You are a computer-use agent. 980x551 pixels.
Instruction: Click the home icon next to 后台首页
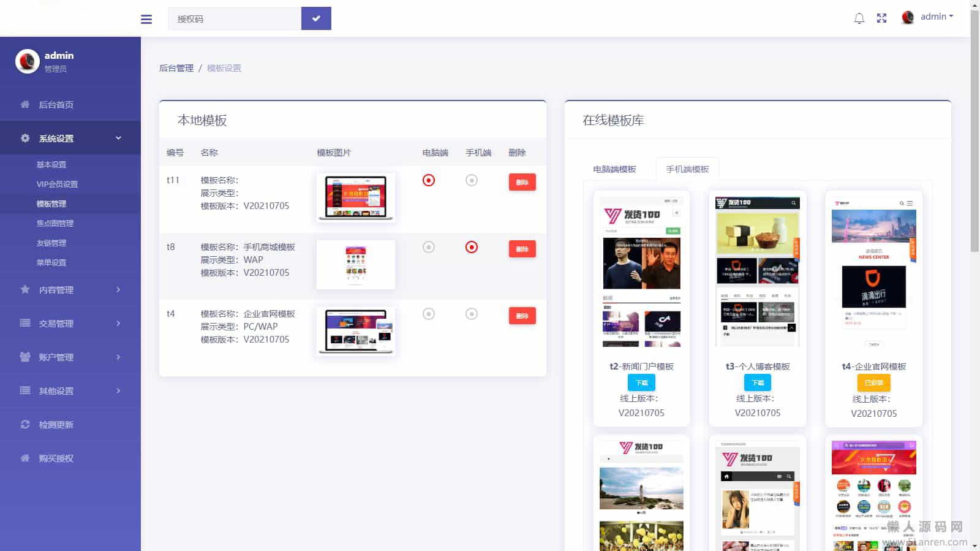(x=25, y=104)
